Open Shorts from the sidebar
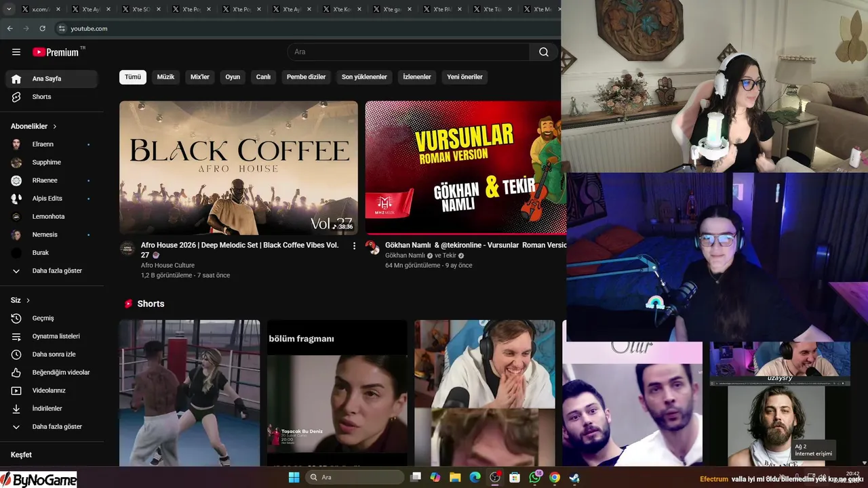Image resolution: width=868 pixels, height=488 pixels. point(52,97)
